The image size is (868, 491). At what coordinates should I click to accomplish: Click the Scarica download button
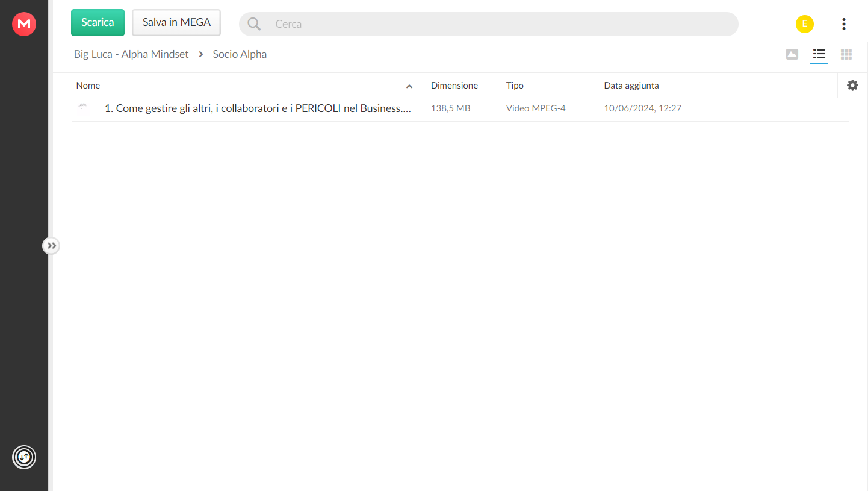coord(98,22)
